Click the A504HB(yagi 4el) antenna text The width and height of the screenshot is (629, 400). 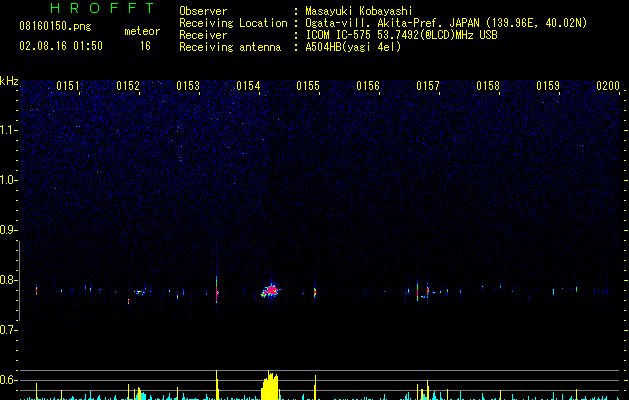(353, 47)
